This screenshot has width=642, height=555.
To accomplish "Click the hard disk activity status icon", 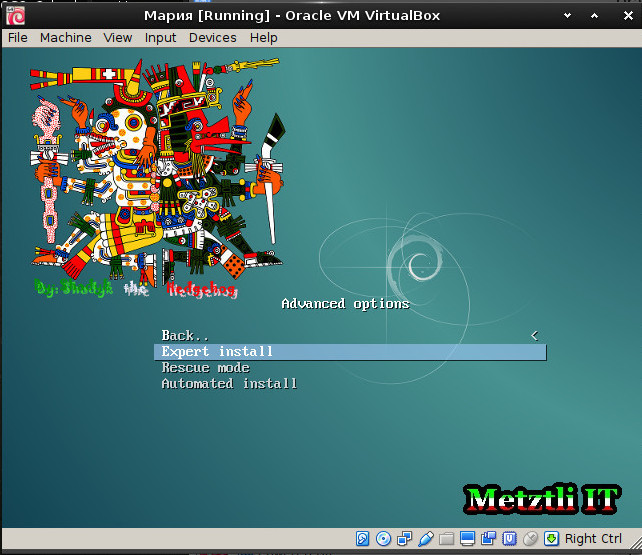I will [362, 539].
